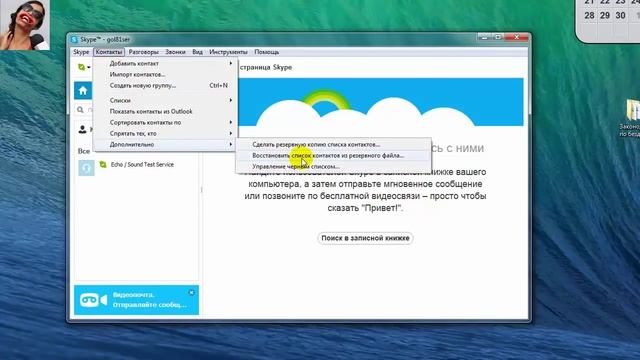Select Создать новую группу entry
This screenshot has height=360, width=640.
165,85
